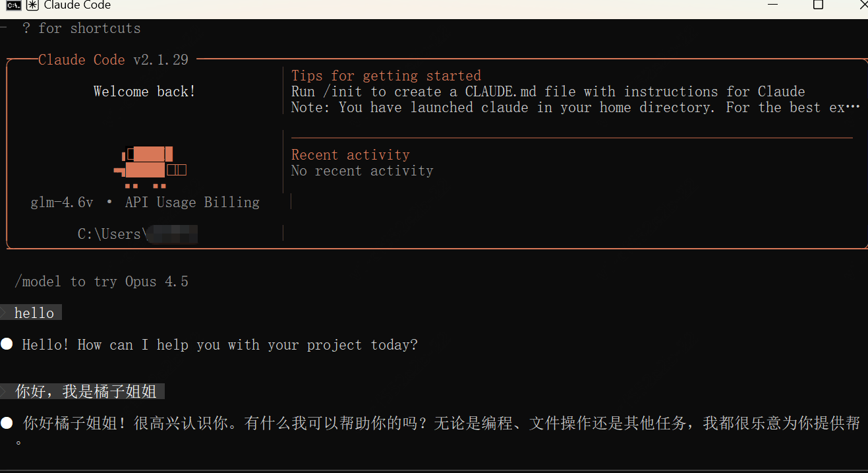Viewport: 868px width, 473px height.
Task: Click the command prompt icon in title bar
Action: point(13,5)
